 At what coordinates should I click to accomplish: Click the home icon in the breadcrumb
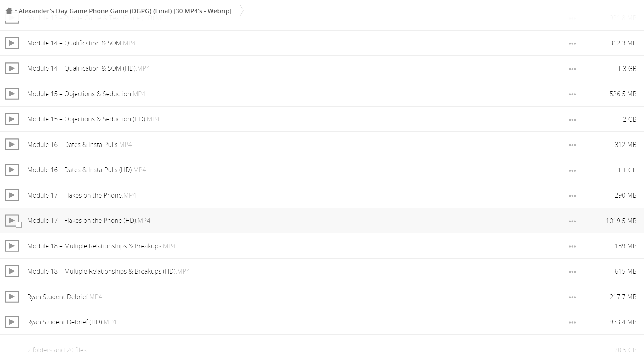pyautogui.click(x=9, y=11)
